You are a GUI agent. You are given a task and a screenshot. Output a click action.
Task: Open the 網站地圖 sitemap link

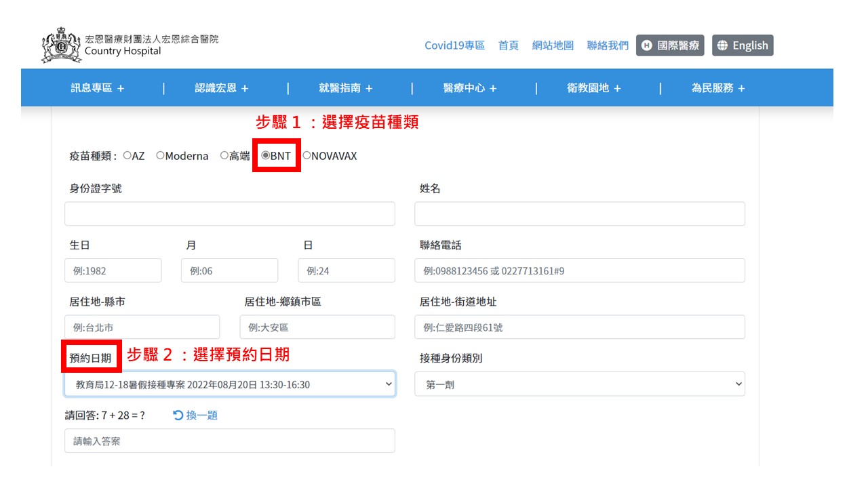pos(553,45)
